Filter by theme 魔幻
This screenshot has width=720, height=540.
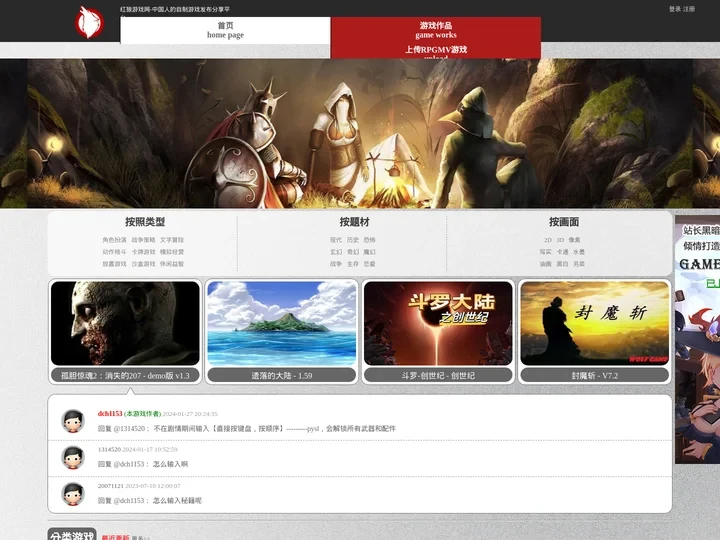tap(370, 252)
